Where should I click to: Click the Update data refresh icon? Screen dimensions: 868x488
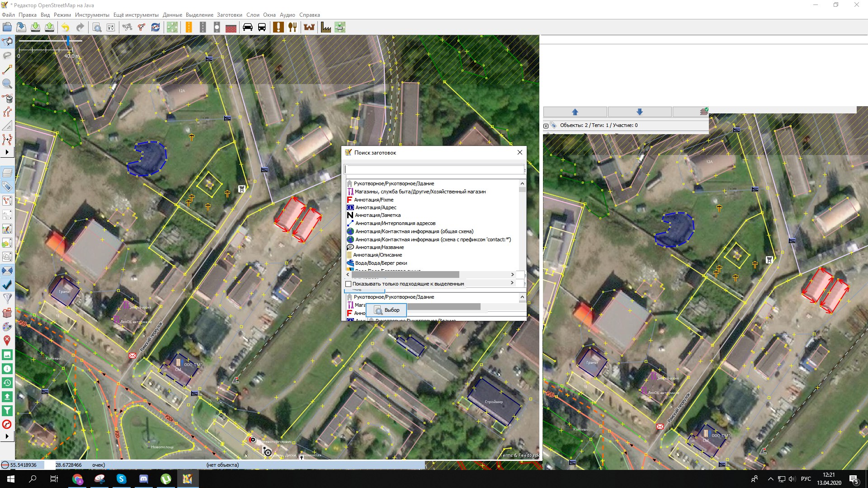coord(156,27)
